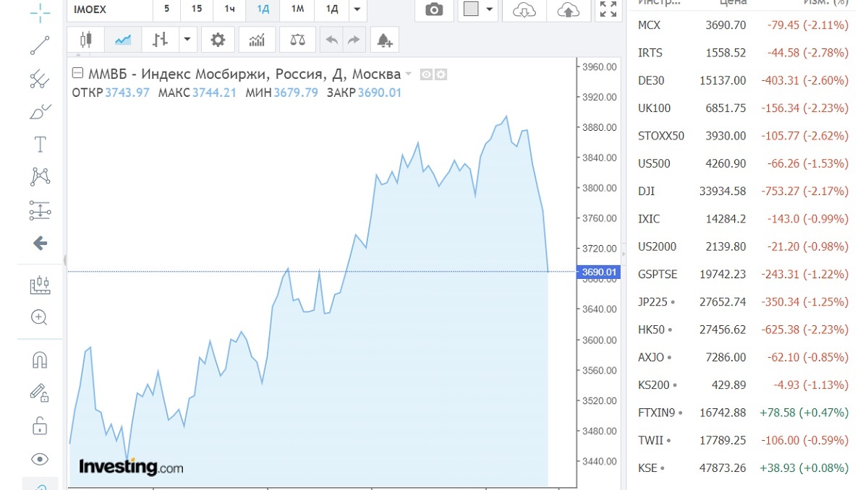Create an alert with the bell plus icon
This screenshot has height=490, width=868.
click(x=385, y=40)
